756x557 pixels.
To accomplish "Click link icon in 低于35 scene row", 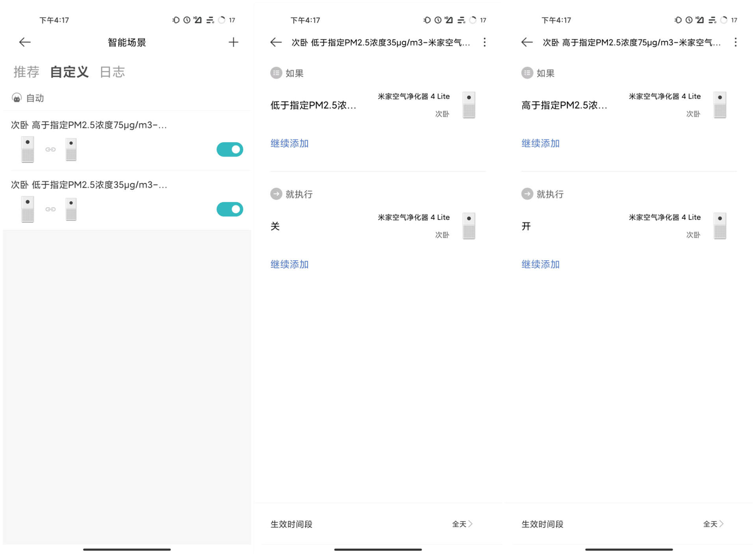I will [50, 209].
